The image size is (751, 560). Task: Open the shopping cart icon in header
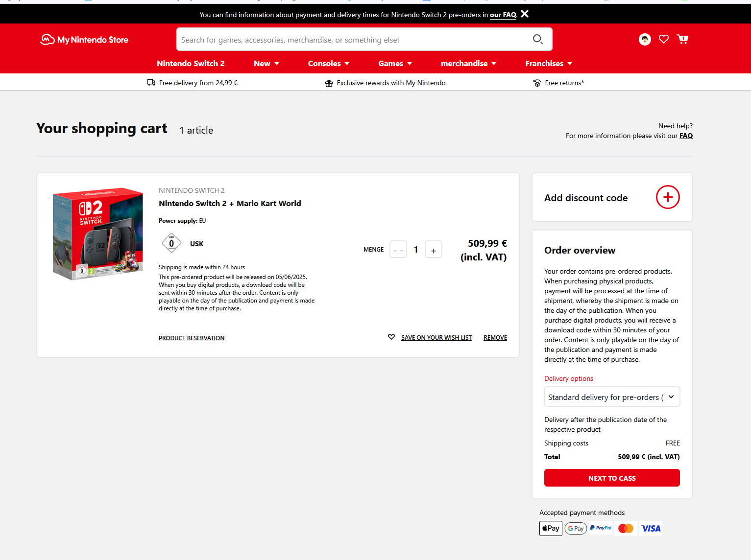coord(682,39)
